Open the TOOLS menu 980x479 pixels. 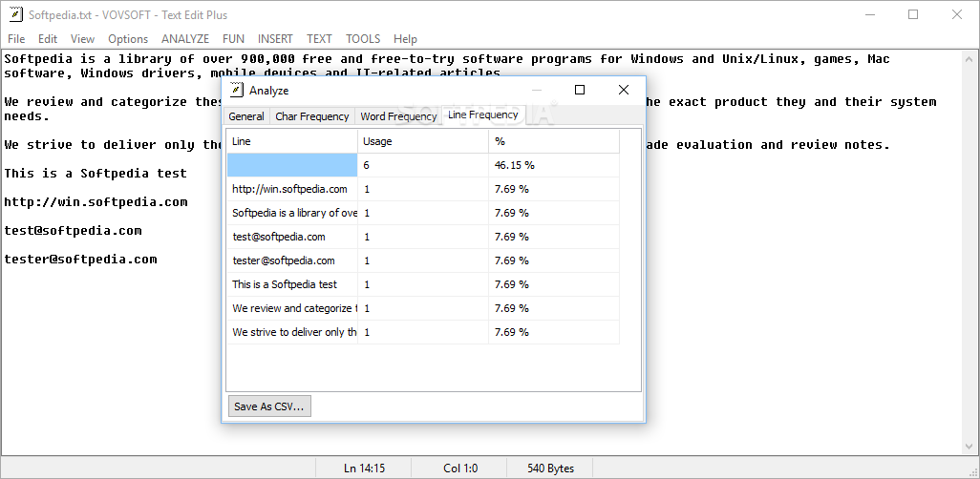(363, 39)
